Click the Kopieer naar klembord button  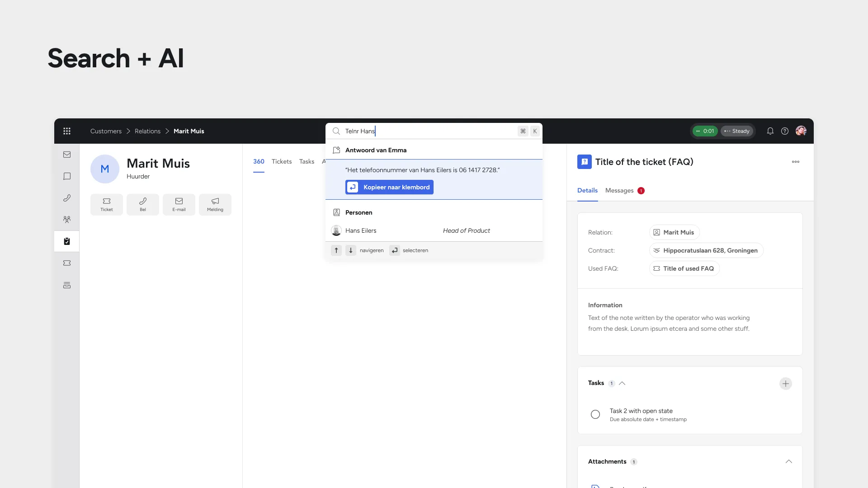(389, 187)
